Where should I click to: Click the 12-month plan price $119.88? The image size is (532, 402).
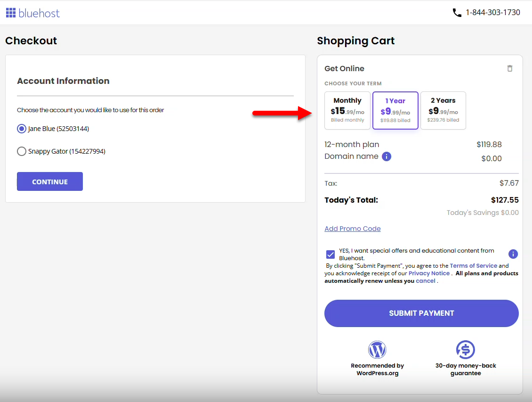tap(489, 144)
